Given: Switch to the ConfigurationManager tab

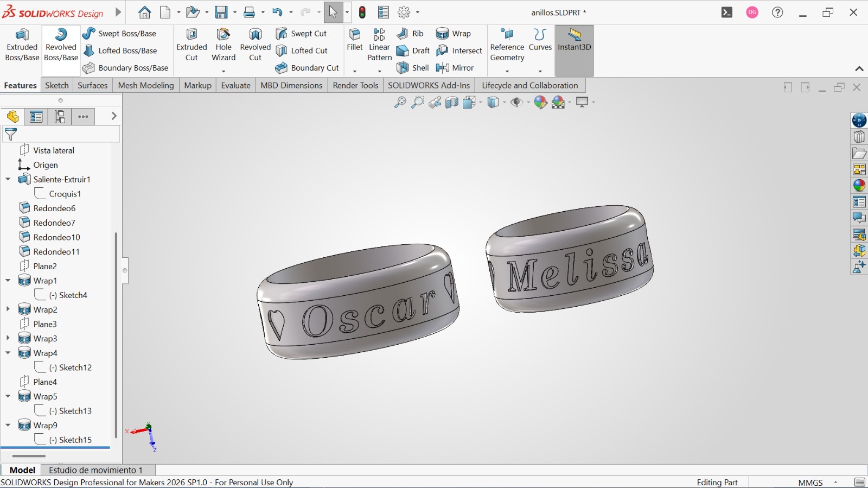Looking at the screenshot, I should pos(60,117).
